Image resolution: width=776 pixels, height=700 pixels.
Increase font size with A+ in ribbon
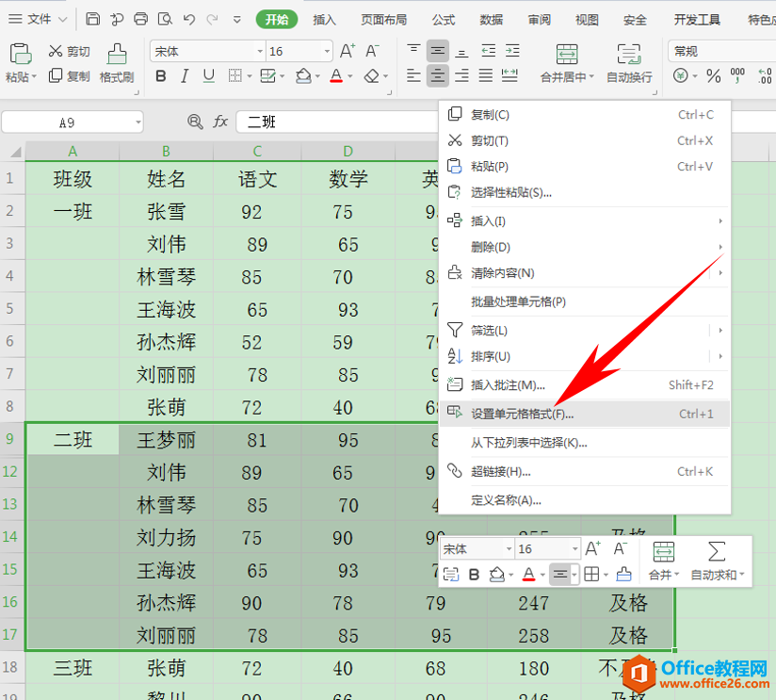point(347,51)
